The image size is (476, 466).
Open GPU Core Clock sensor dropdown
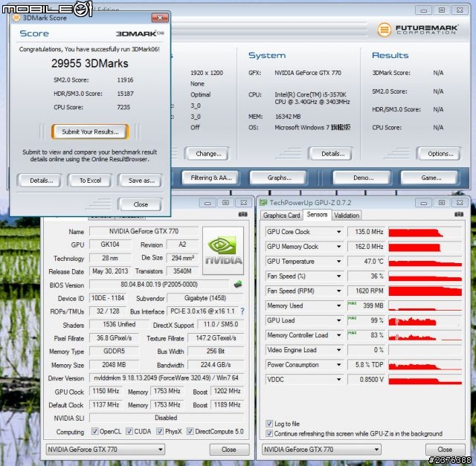pyautogui.click(x=339, y=232)
